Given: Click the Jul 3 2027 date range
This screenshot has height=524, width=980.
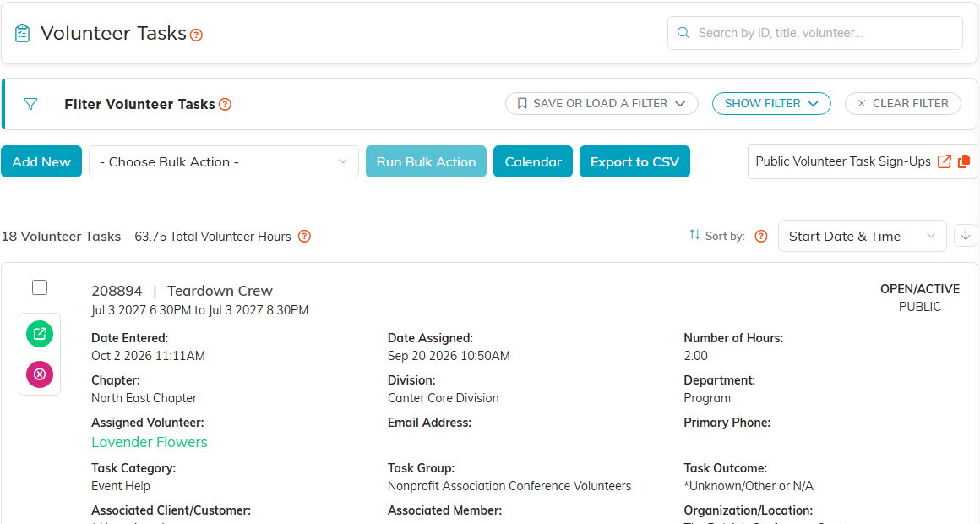Looking at the screenshot, I should (199, 310).
